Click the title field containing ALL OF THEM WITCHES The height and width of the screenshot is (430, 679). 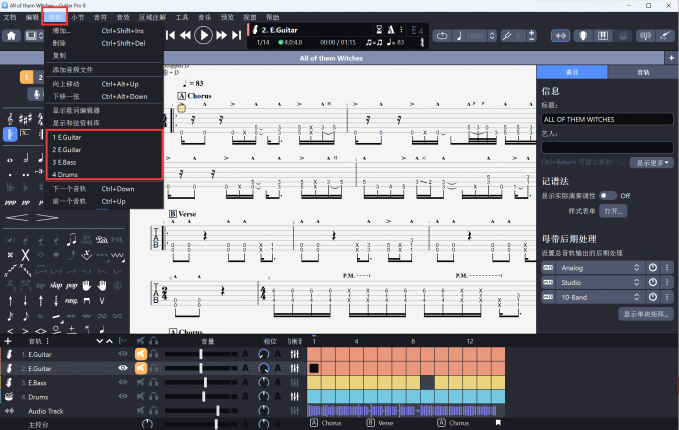coord(607,119)
